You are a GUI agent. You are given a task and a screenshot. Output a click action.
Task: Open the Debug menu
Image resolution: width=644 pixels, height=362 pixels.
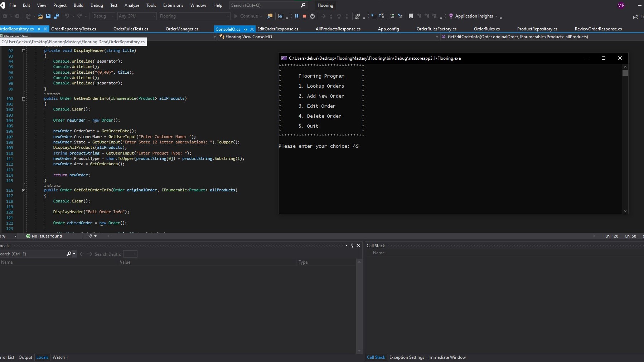97,5
